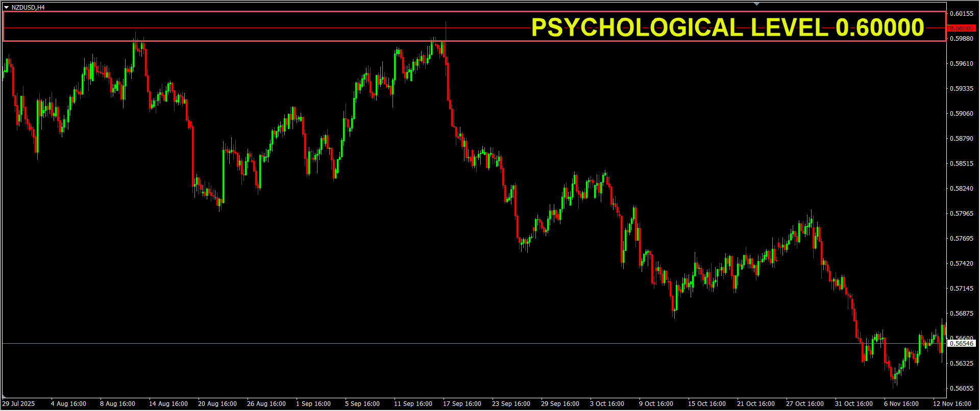Click the 9 Oct 16:00 time label
Image resolution: width=980 pixels, height=411 pixels.
tap(656, 404)
